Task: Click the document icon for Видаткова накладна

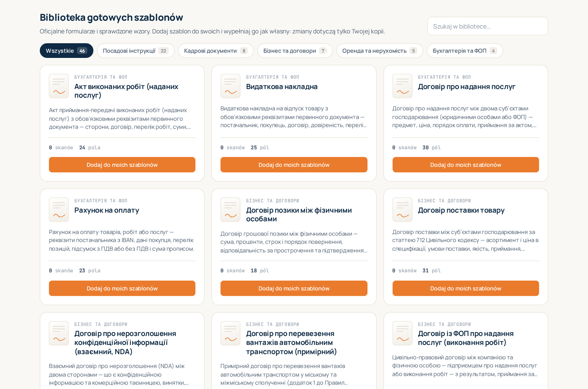Action: coord(230,86)
